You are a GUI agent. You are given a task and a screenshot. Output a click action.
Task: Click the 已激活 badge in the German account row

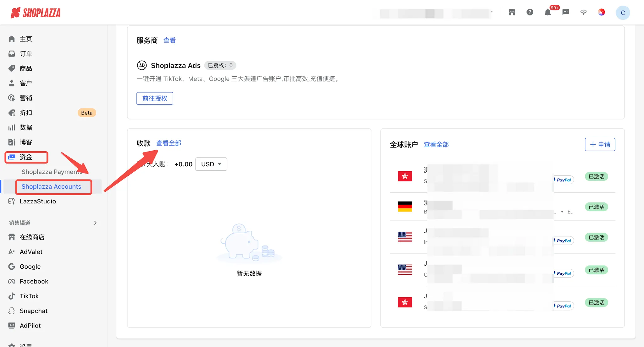pyautogui.click(x=597, y=207)
